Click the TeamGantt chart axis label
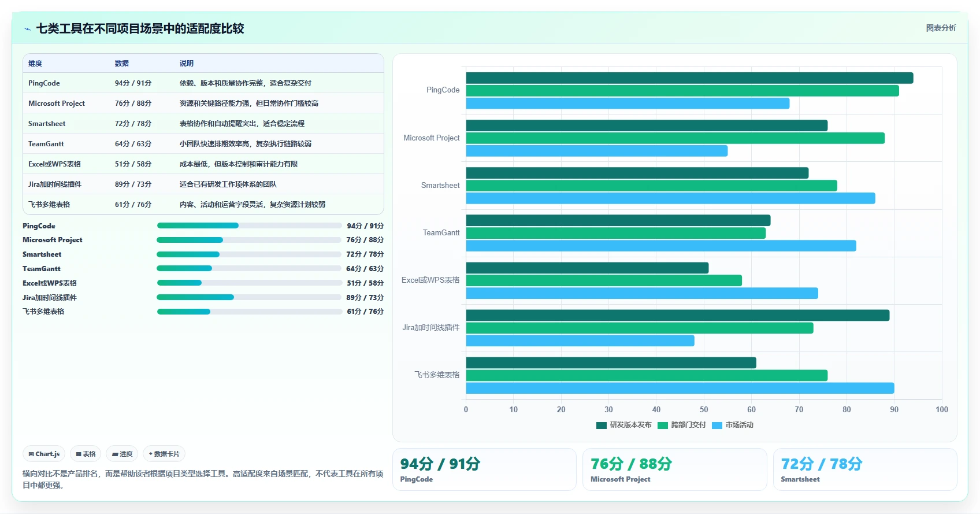980x514 pixels. [x=441, y=232]
